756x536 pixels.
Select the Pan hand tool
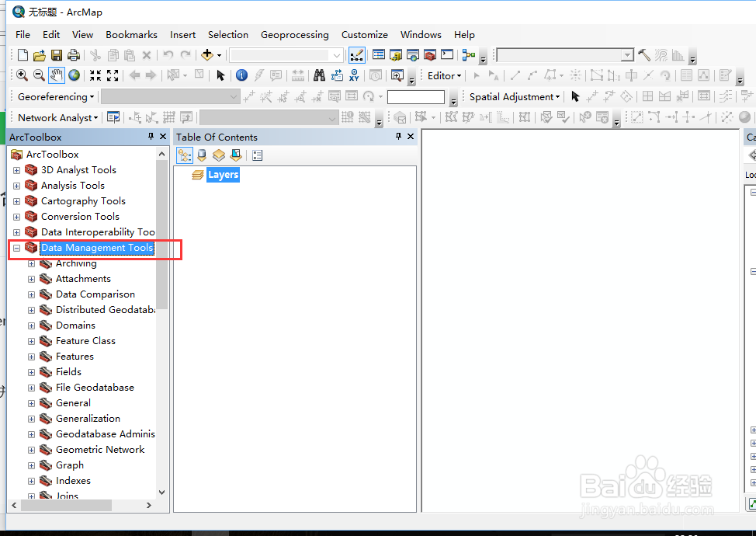click(57, 75)
